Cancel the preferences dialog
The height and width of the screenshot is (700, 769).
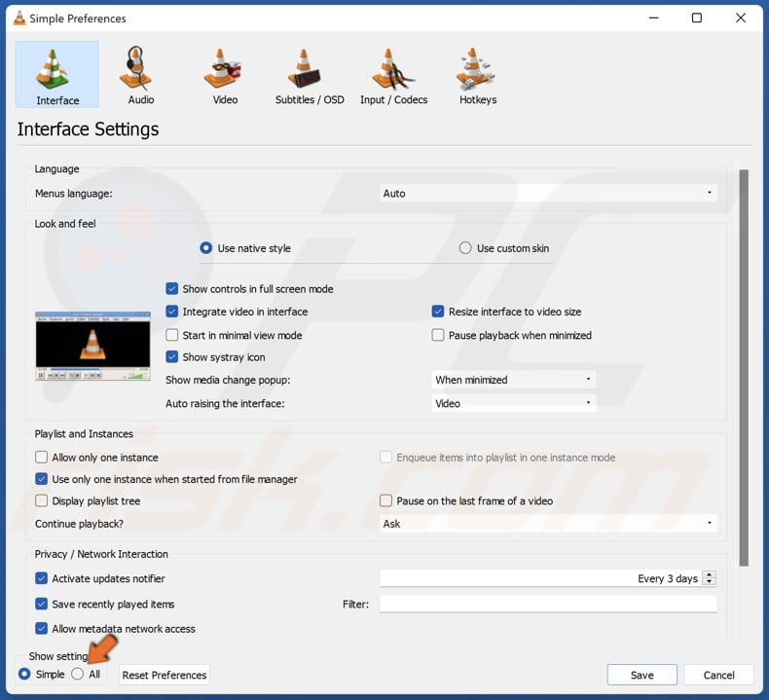pos(719,675)
